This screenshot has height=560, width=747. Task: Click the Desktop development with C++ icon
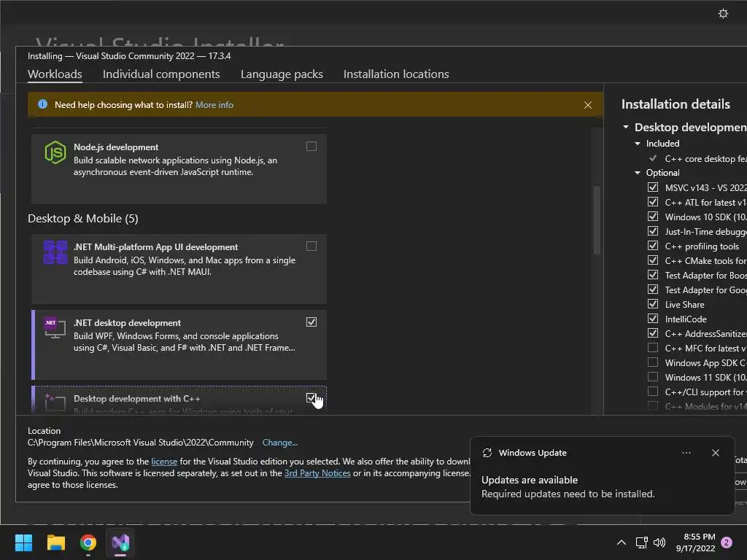click(54, 402)
